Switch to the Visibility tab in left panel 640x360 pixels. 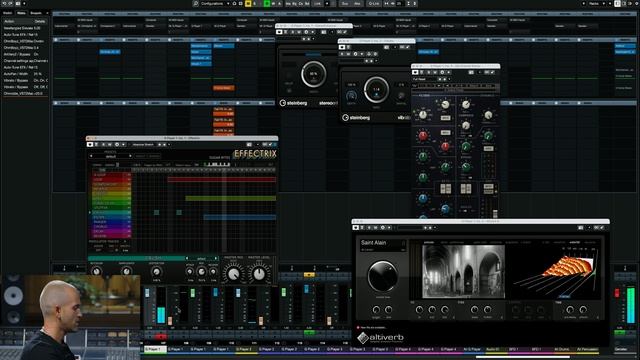8,13
